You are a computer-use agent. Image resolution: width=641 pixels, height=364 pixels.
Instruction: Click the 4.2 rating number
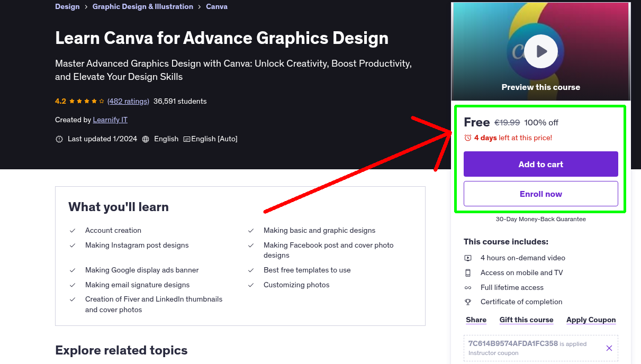click(x=60, y=101)
